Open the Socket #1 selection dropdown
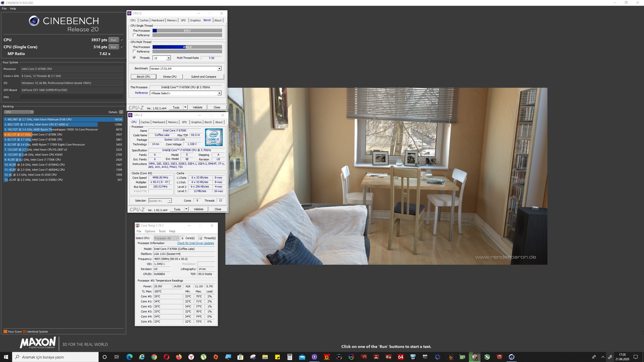The height and width of the screenshot is (362, 644). (x=160, y=201)
